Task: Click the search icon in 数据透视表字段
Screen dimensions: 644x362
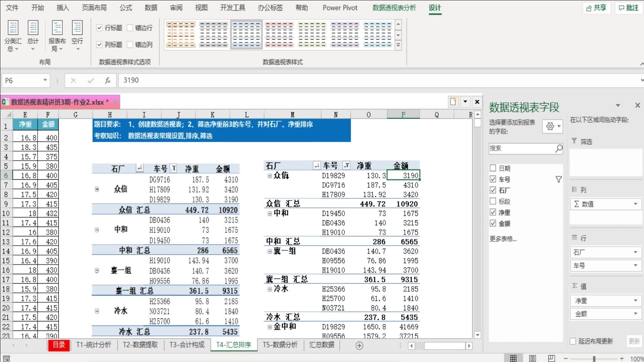Action: click(x=558, y=148)
